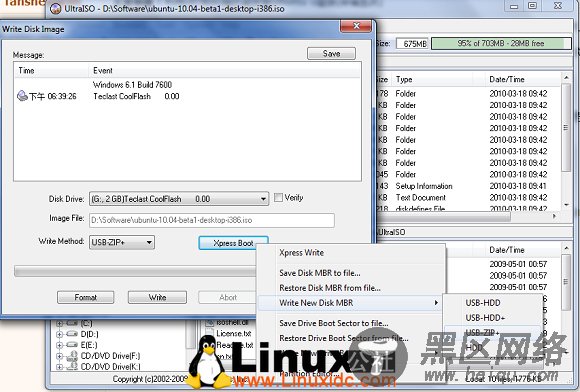
Task: Click the Event column header in Message list
Action: (x=225, y=70)
